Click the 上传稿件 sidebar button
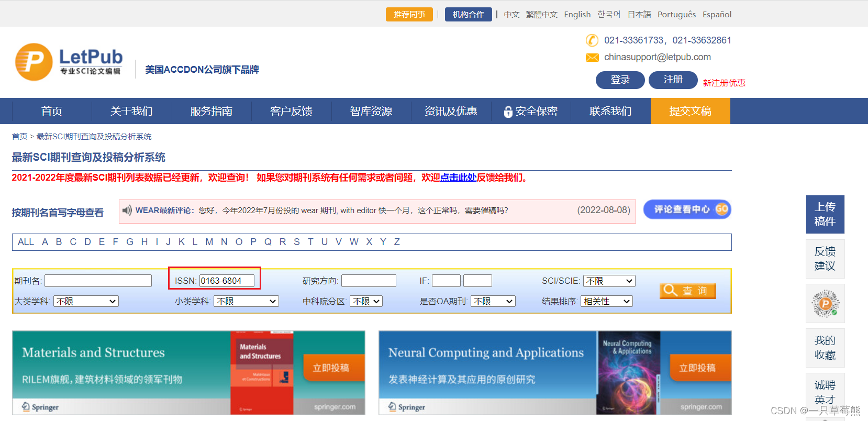Screen dimensions: 868x421 [825, 214]
